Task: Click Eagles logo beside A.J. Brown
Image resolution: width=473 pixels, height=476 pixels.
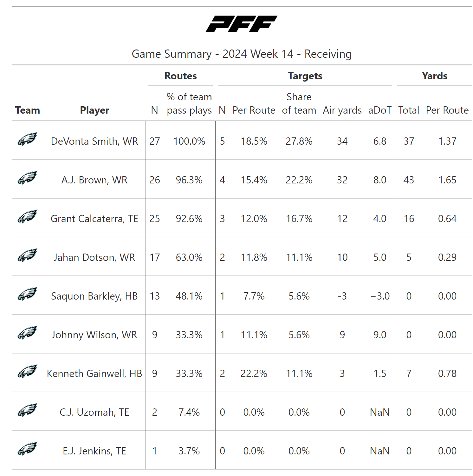Action: coord(27,178)
